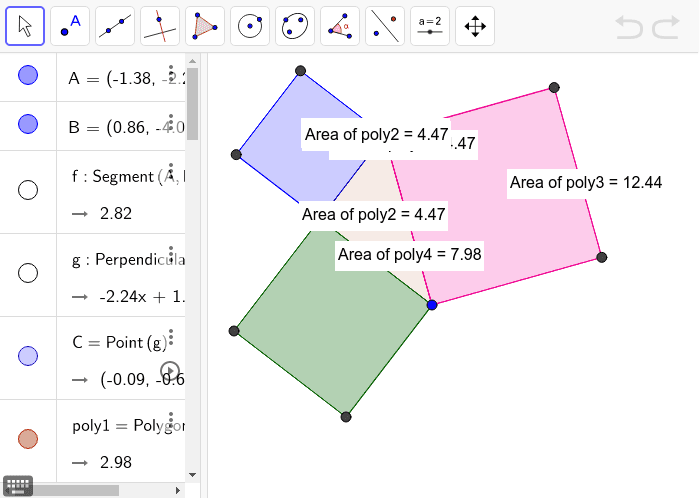Open more options for segment f

pyautogui.click(x=171, y=170)
